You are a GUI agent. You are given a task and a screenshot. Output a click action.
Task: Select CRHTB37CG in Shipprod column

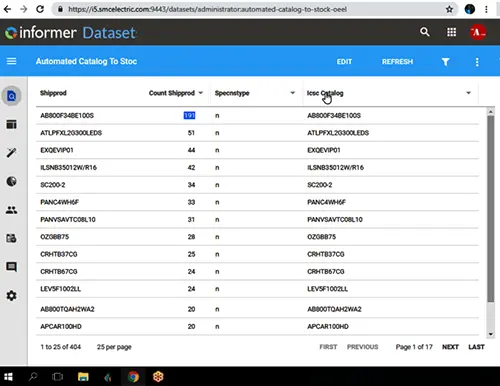click(59, 254)
